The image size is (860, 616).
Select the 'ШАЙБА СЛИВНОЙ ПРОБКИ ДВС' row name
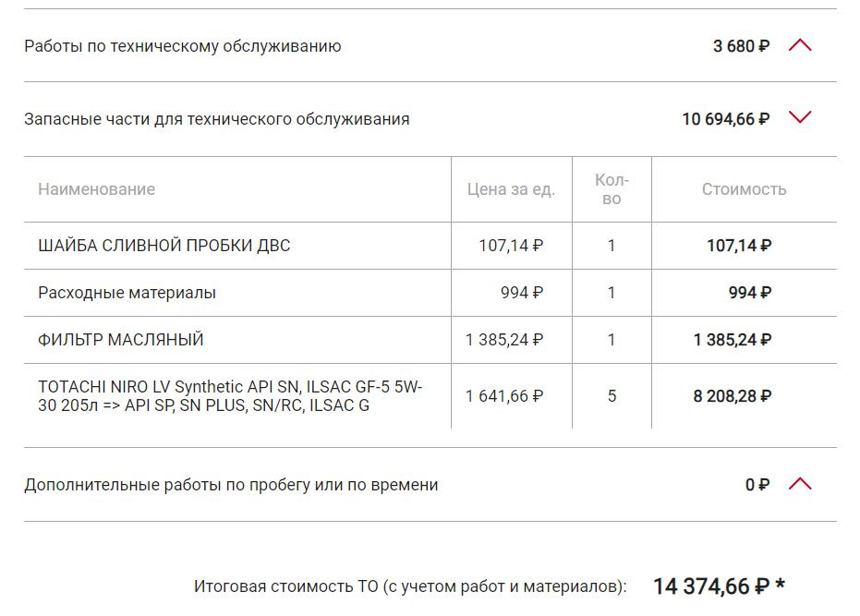pyautogui.click(x=164, y=246)
